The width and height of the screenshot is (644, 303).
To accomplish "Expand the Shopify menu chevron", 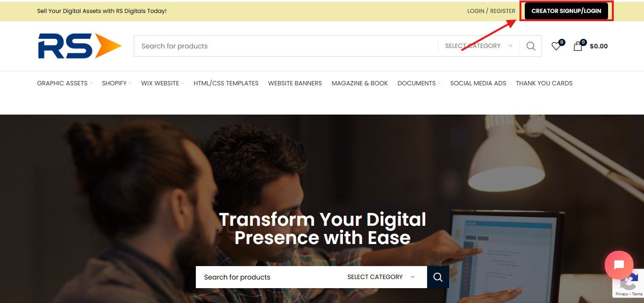I will pyautogui.click(x=130, y=83).
